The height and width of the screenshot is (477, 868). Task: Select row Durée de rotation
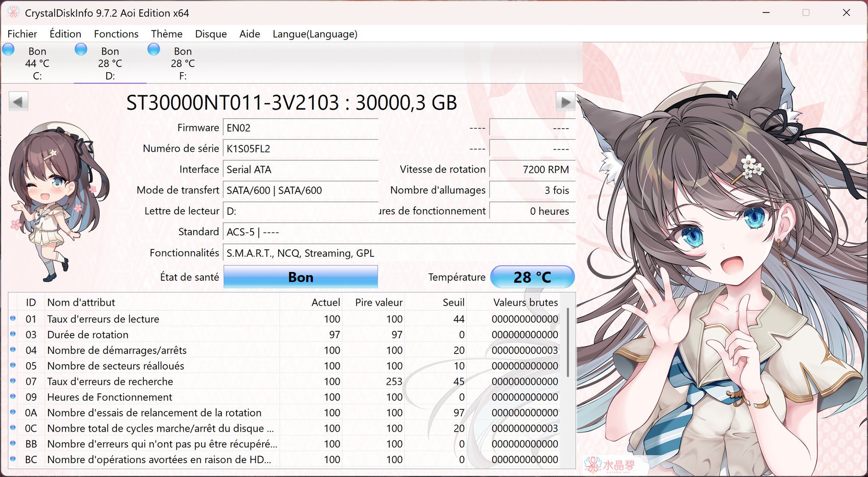284,335
